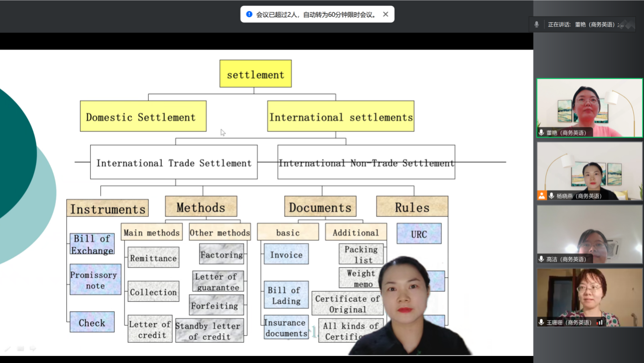Click the microphone icon in the speaking indicator bar
The width and height of the screenshot is (644, 363).
point(536,24)
